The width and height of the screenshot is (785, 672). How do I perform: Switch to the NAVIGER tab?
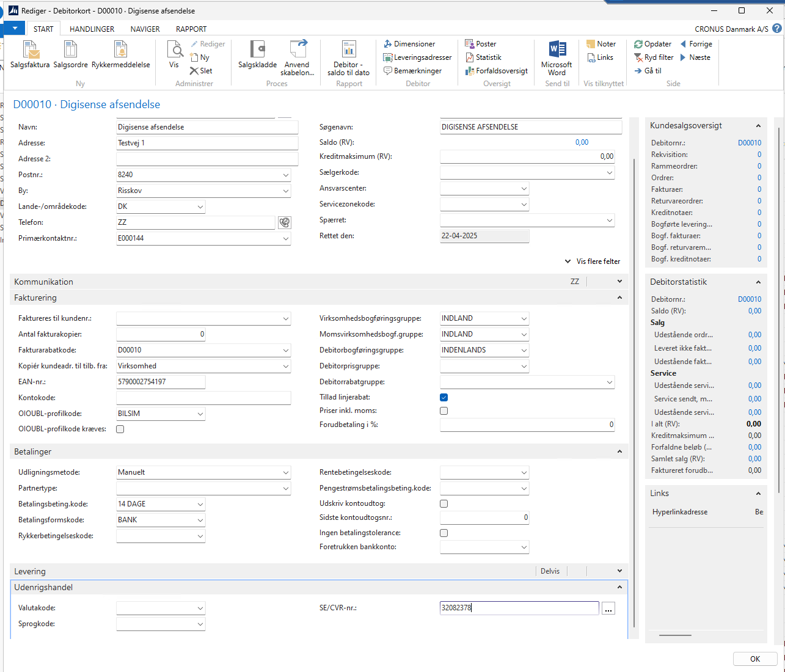point(145,29)
